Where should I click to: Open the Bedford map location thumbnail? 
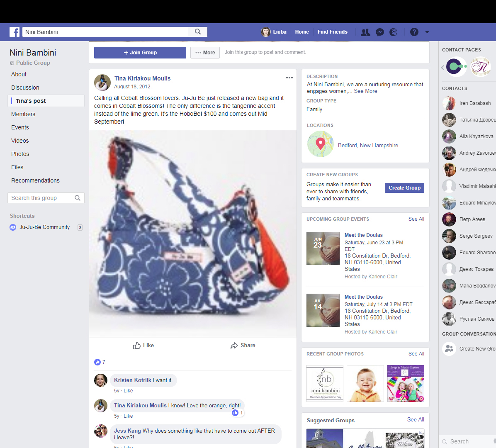point(321,144)
